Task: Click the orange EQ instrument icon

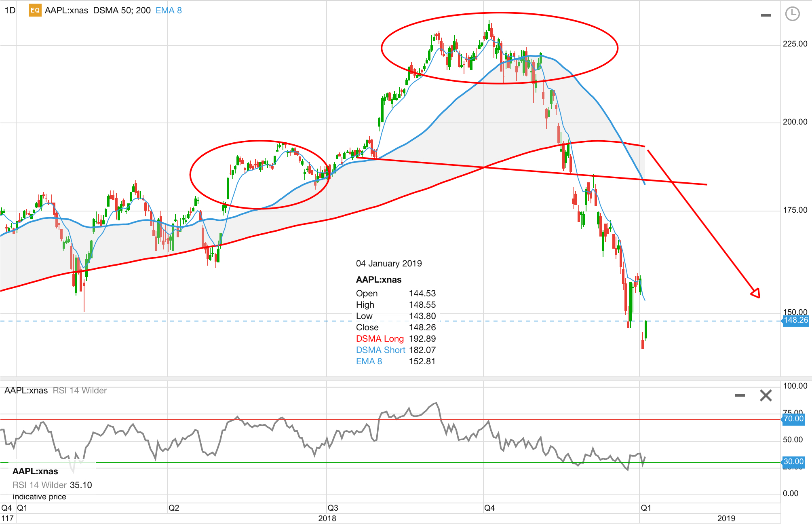Action: pos(35,10)
